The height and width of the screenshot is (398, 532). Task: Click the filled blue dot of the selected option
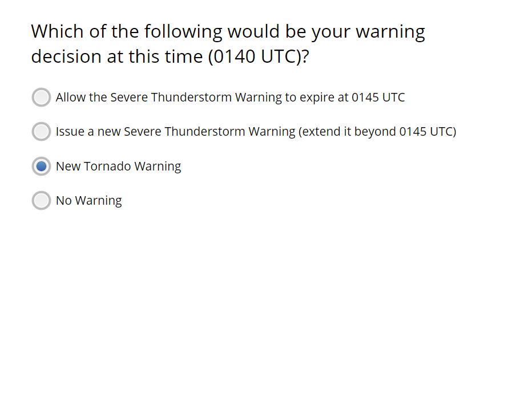pyautogui.click(x=41, y=166)
